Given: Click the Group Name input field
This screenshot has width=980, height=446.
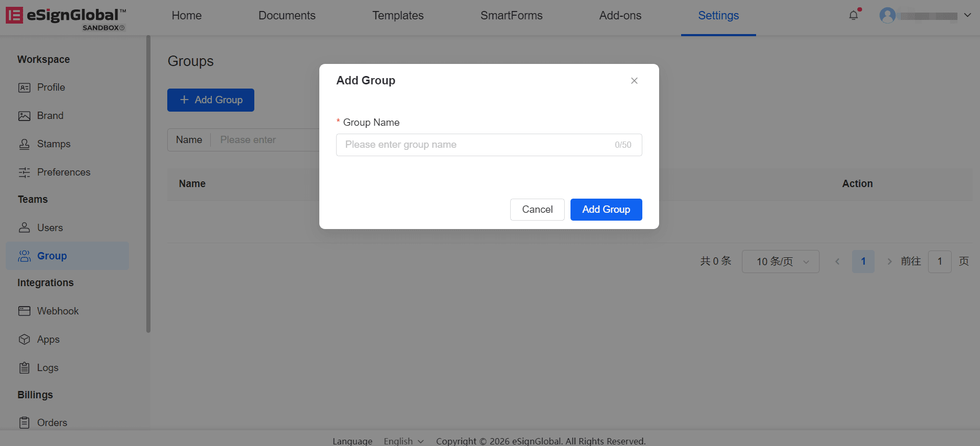Looking at the screenshot, I should click(477, 145).
